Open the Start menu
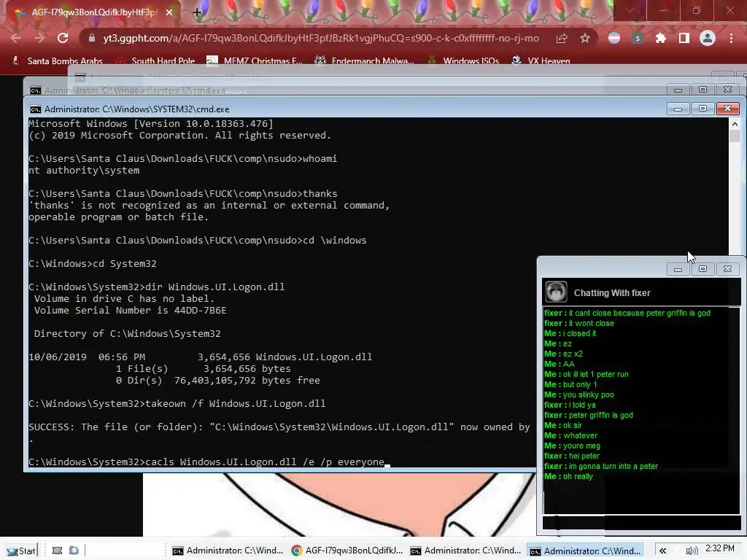The height and width of the screenshot is (560, 747). pos(20,551)
